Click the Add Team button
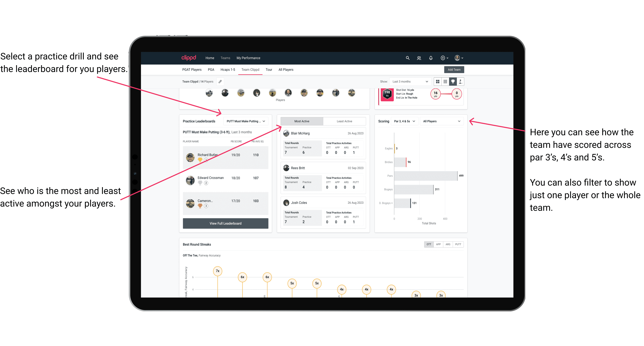The width and height of the screenshot is (644, 346). (x=454, y=69)
